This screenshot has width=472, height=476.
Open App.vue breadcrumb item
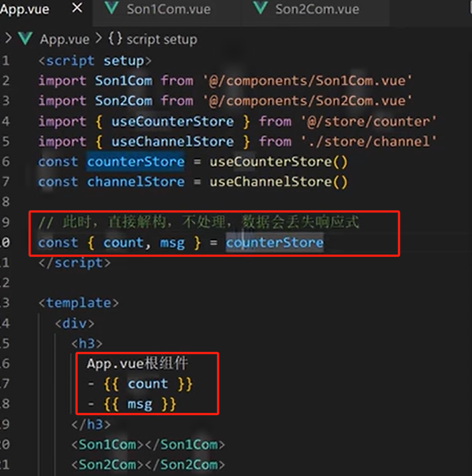point(65,39)
